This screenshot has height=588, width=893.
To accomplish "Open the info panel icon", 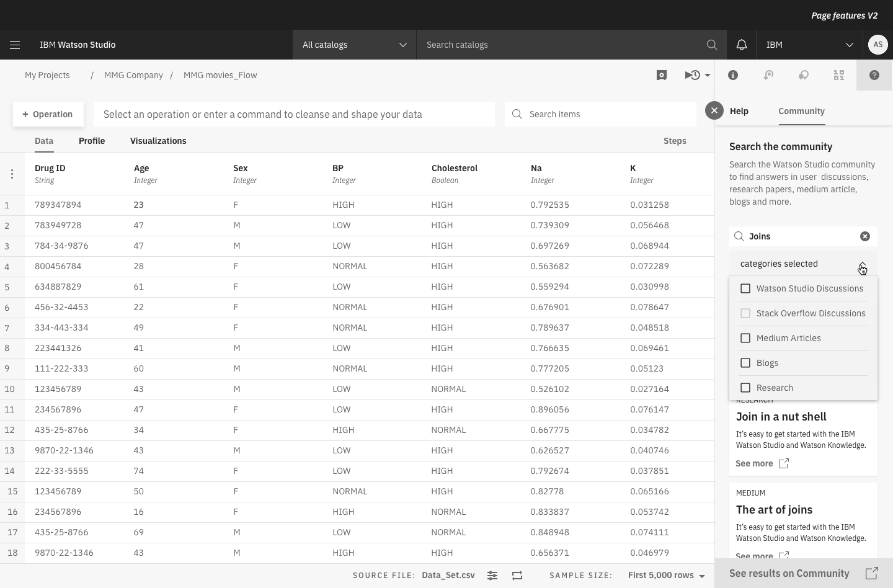I will click(x=733, y=75).
